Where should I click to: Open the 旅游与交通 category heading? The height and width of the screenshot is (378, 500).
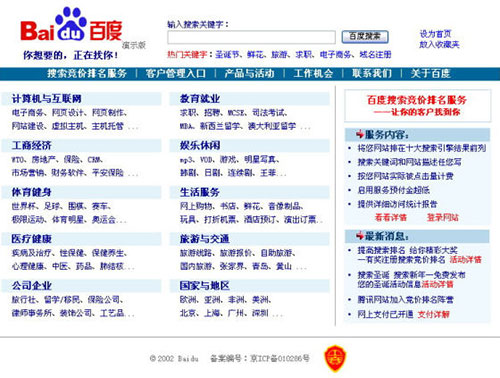[205, 239]
